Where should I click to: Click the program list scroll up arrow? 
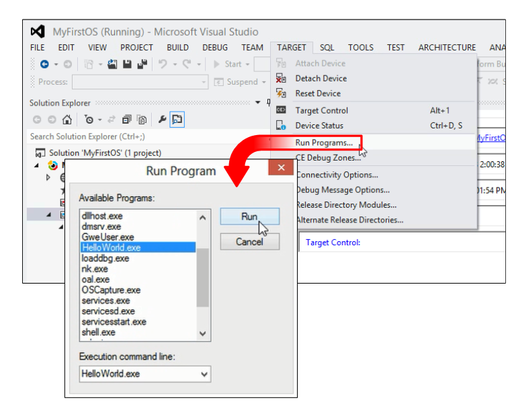203,218
